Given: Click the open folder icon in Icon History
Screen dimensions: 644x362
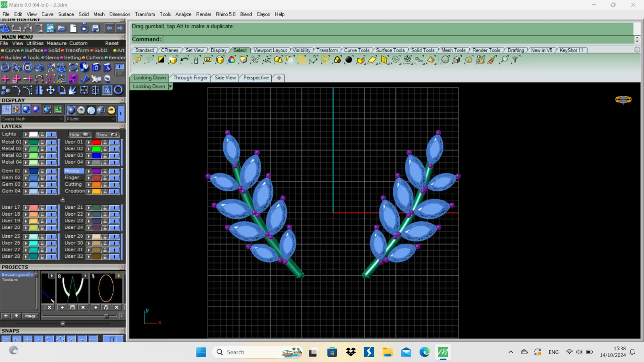Looking at the screenshot, I should 62,28.
